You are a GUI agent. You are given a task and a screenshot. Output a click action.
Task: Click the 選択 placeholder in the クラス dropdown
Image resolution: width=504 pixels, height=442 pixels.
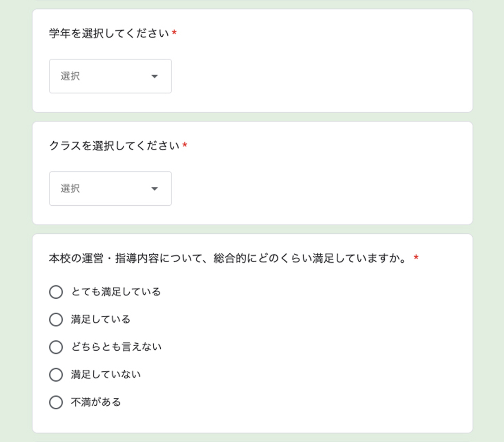[x=70, y=188]
